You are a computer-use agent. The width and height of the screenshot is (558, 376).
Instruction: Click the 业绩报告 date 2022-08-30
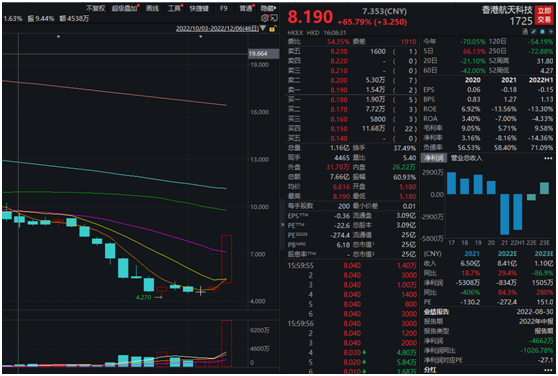(x=535, y=312)
